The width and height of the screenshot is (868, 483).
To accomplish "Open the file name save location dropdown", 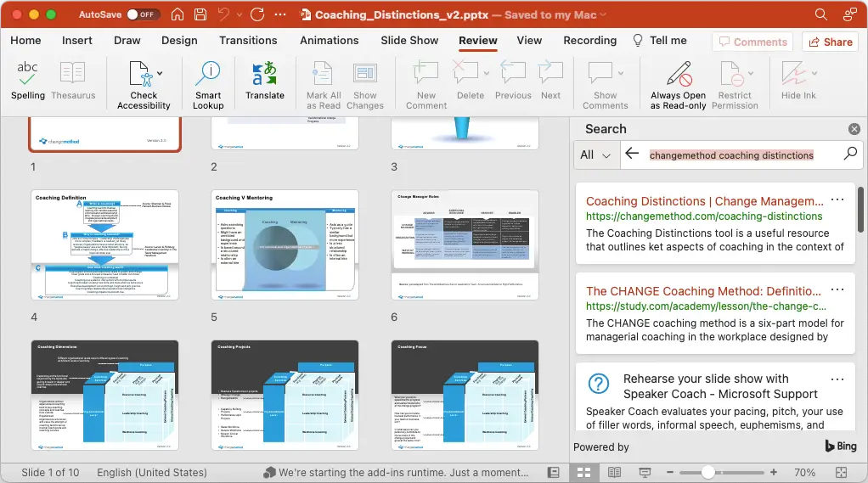I will click(603, 15).
